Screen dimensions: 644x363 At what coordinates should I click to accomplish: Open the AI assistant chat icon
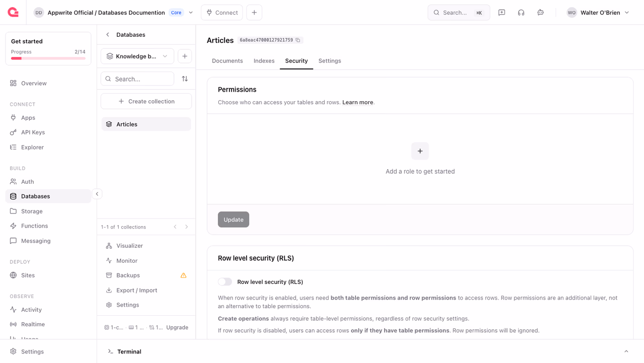[x=540, y=13]
